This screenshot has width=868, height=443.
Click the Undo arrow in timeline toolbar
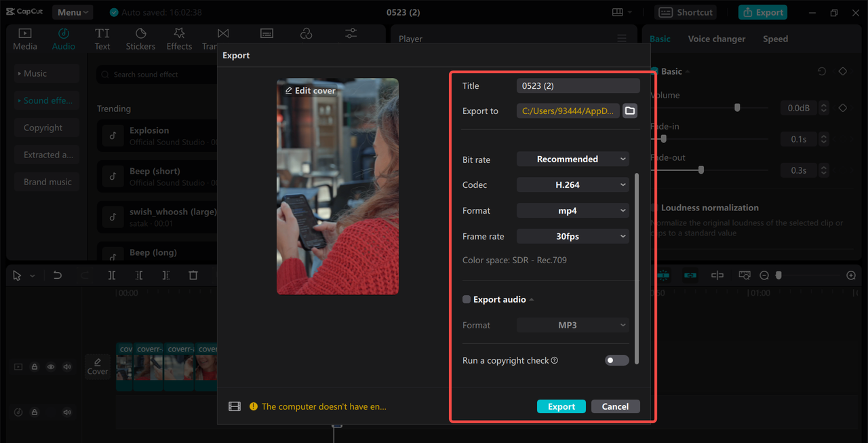point(58,275)
